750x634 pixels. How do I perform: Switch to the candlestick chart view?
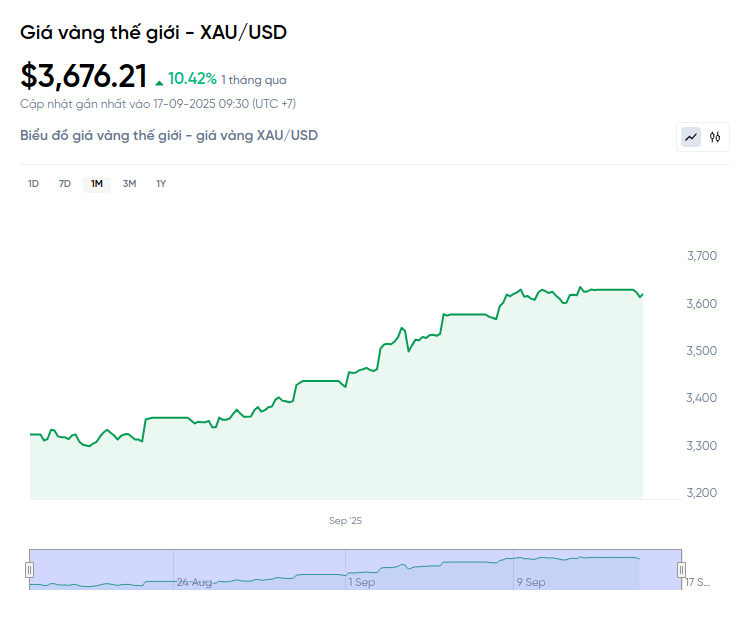pos(715,137)
